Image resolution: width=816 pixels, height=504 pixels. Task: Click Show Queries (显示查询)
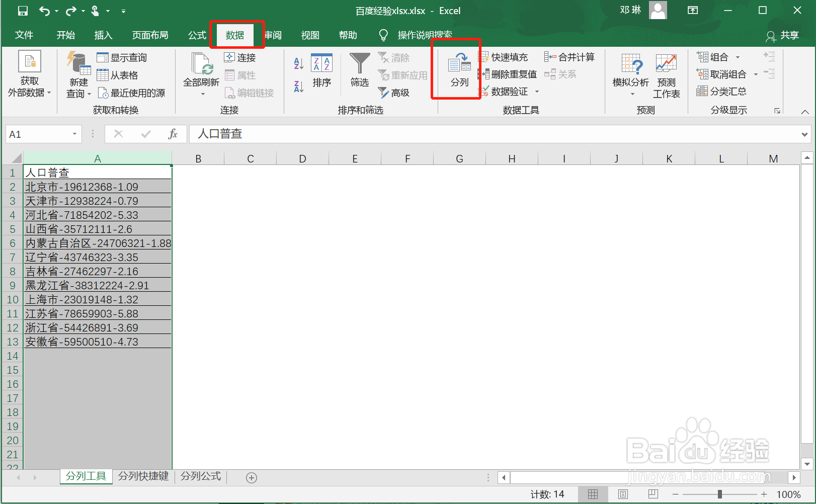coord(122,57)
